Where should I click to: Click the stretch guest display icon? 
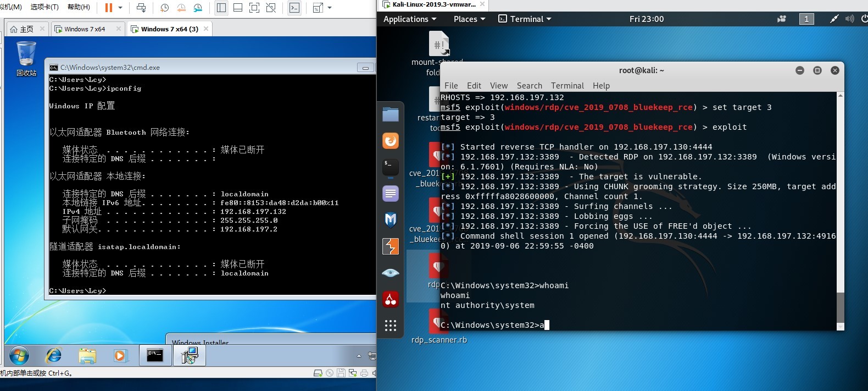pyautogui.click(x=318, y=8)
